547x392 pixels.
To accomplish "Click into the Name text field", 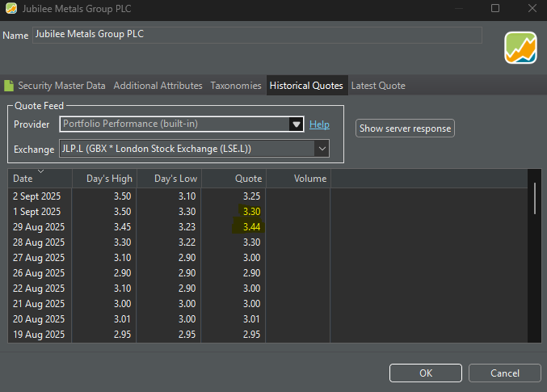I will tap(257, 35).
